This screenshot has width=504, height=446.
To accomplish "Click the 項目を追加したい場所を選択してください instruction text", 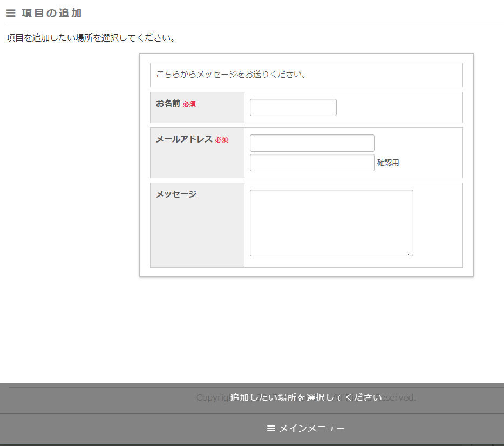I will point(91,38).
